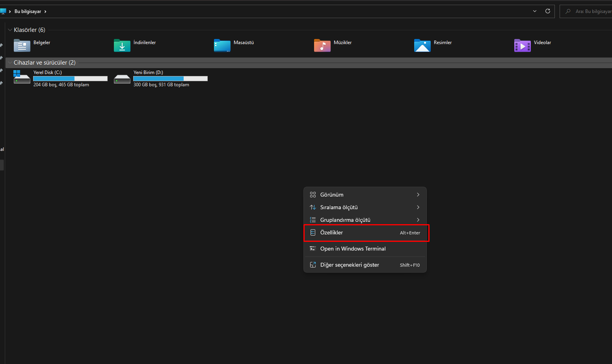Click the Resimler folder label
The image size is (612, 364).
click(x=443, y=43)
